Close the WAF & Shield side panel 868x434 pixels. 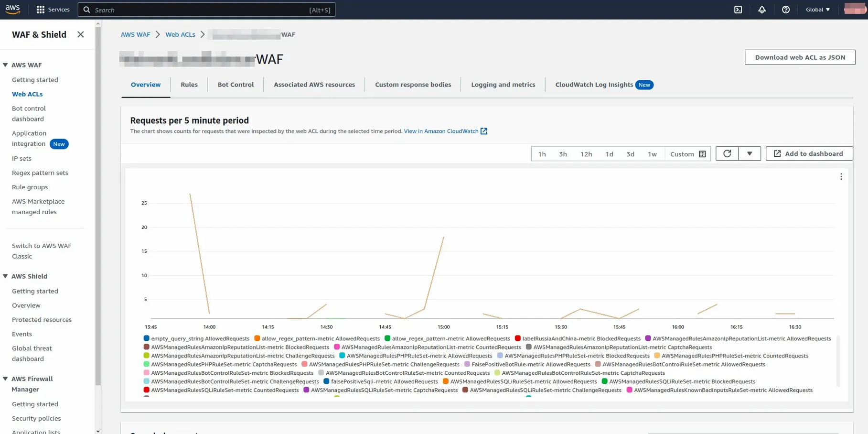point(80,34)
